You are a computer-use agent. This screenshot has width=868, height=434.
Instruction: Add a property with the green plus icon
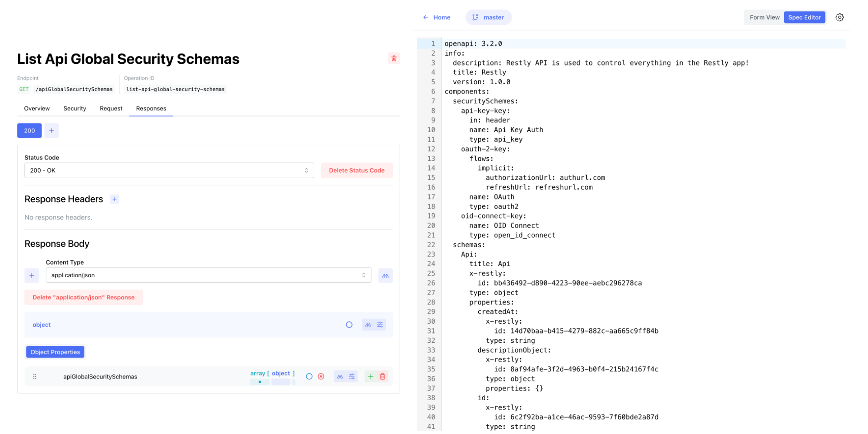click(x=371, y=376)
